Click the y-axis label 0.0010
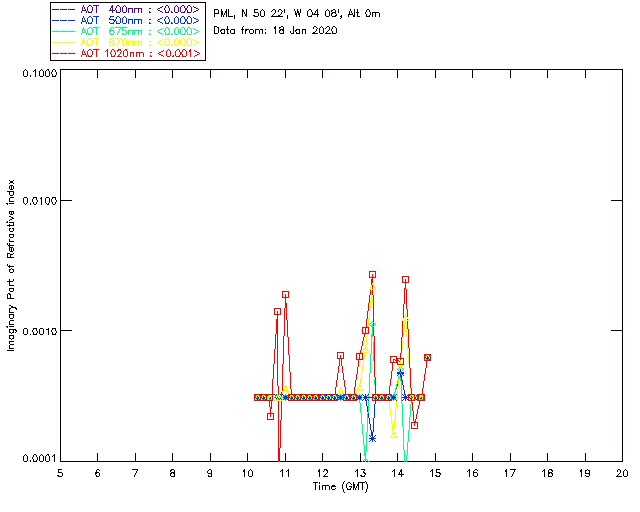 39,331
